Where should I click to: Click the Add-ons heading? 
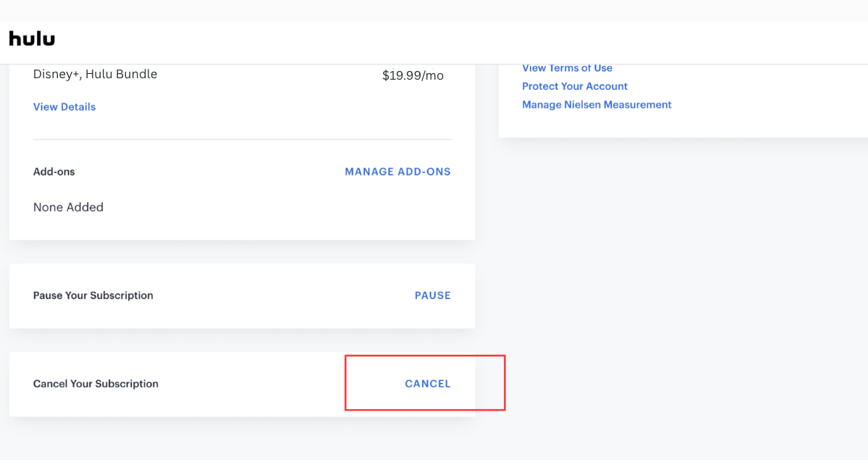point(54,172)
